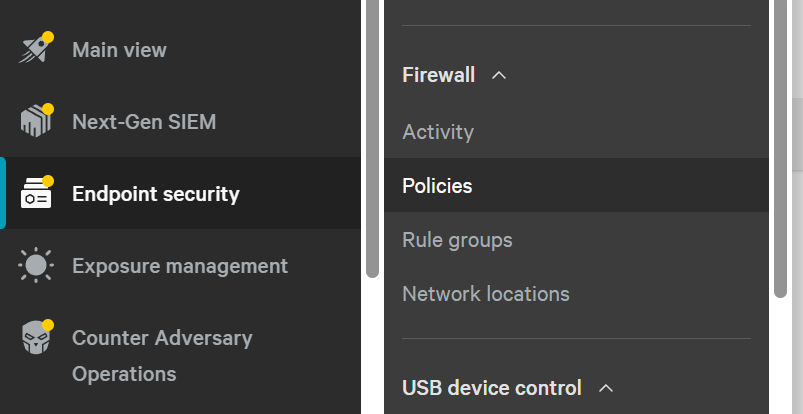
Task: Collapse the USB device control chevron
Action: (606, 388)
